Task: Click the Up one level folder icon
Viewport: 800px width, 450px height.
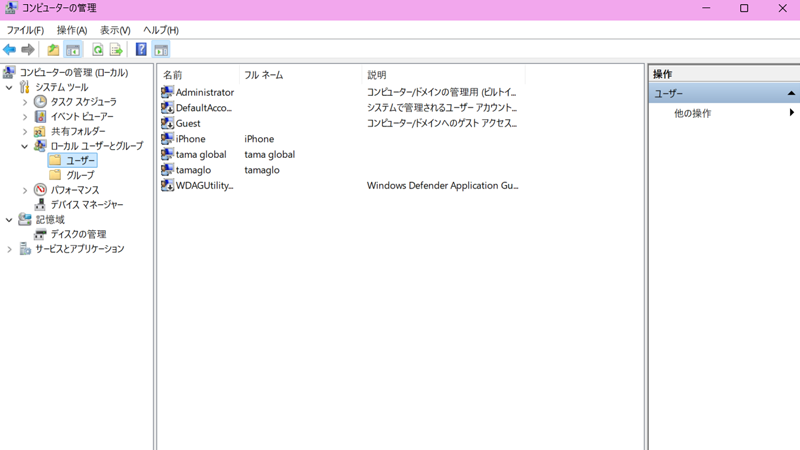Action: click(x=53, y=50)
